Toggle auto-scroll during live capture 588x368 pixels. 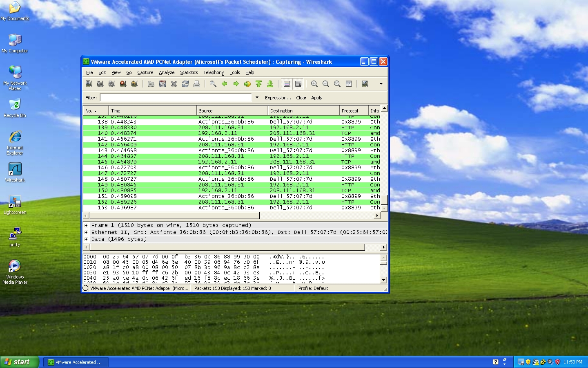click(298, 84)
